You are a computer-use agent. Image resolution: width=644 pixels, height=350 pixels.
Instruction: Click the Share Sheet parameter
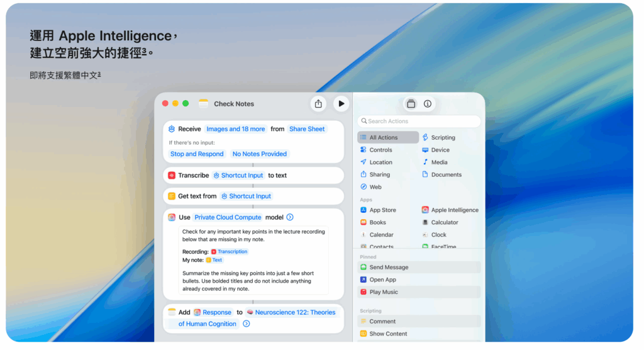point(307,129)
